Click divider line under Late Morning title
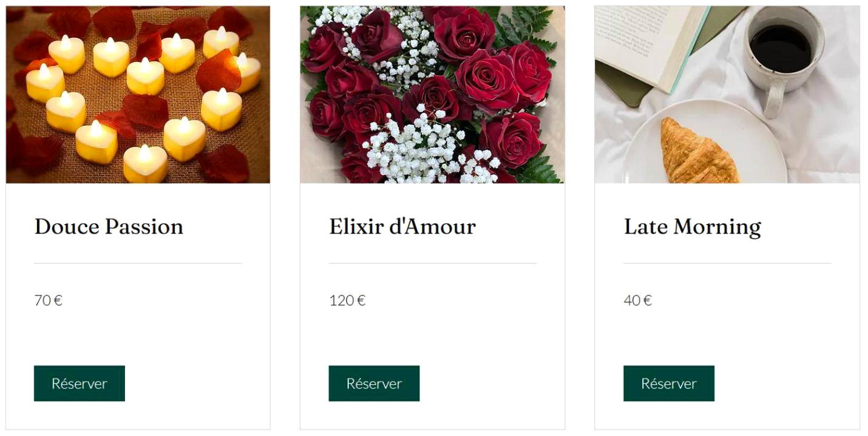 click(727, 263)
